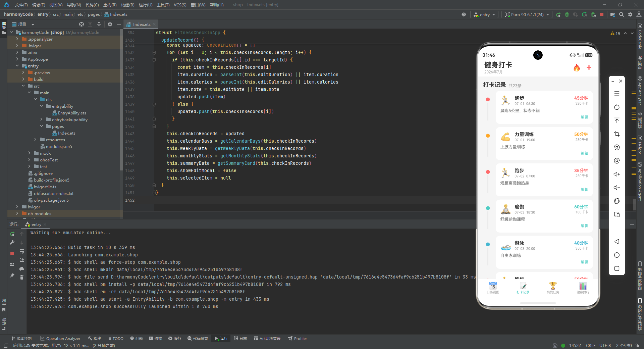The height and width of the screenshot is (349, 644).
Task: Lower emulator volume with speaker minus
Action: pos(617,188)
